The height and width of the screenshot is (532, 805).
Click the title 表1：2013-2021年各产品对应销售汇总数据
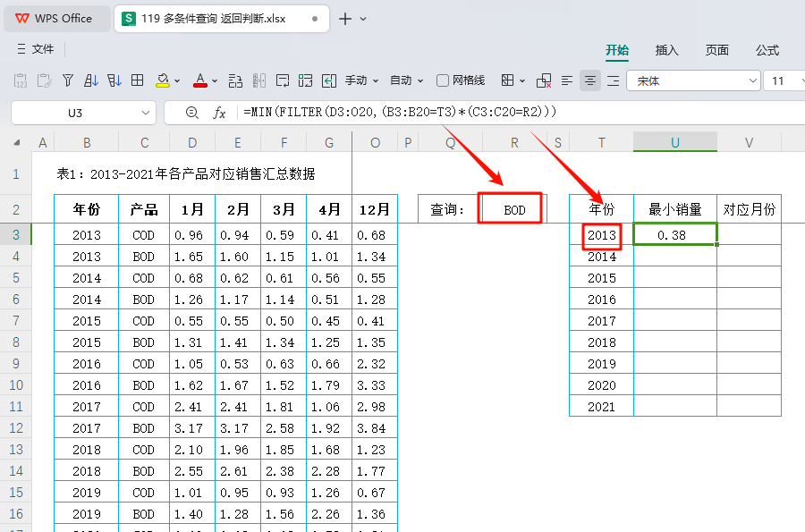tap(186, 174)
